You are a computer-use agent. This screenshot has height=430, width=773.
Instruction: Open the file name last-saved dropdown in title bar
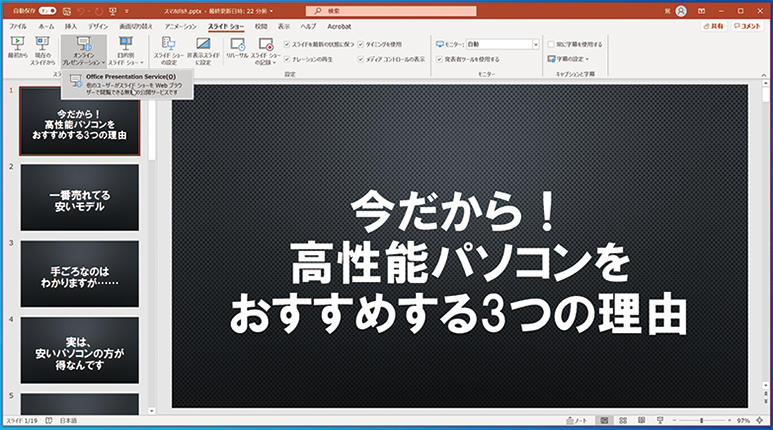(x=271, y=11)
